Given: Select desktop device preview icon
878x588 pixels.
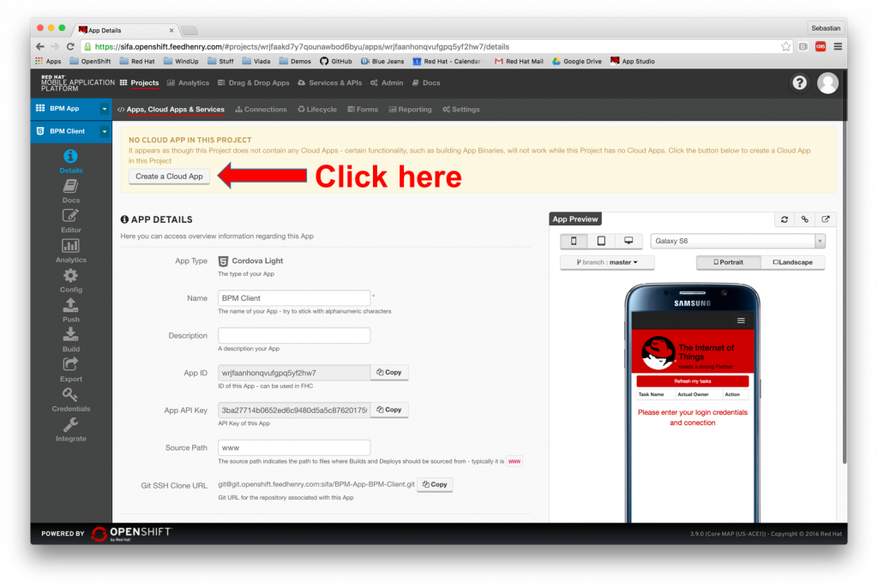Looking at the screenshot, I should coord(628,241).
